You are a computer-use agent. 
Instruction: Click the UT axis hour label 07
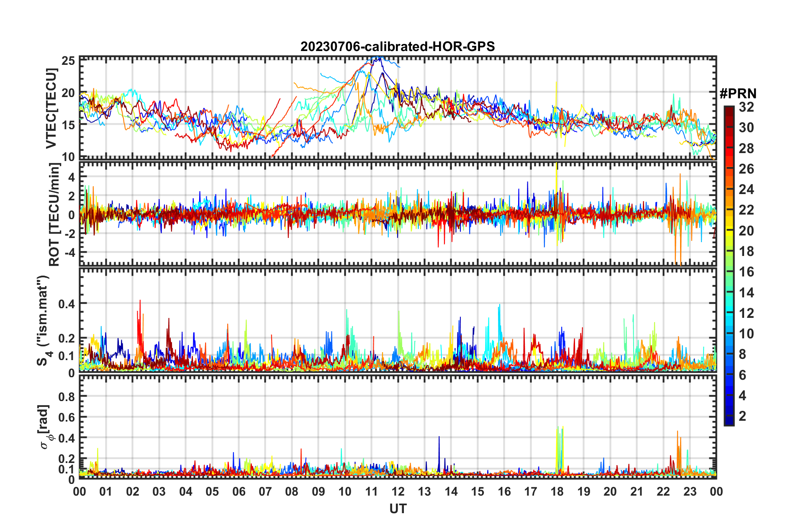point(265,491)
